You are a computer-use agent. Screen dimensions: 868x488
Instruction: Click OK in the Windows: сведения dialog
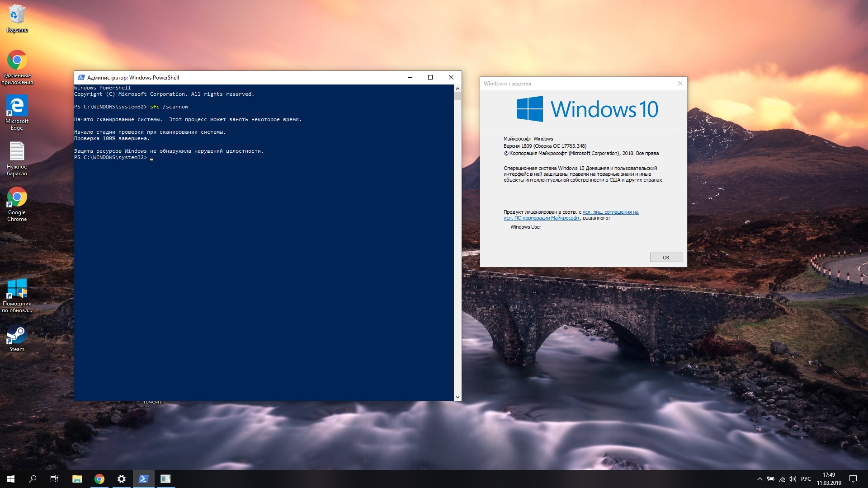click(666, 258)
